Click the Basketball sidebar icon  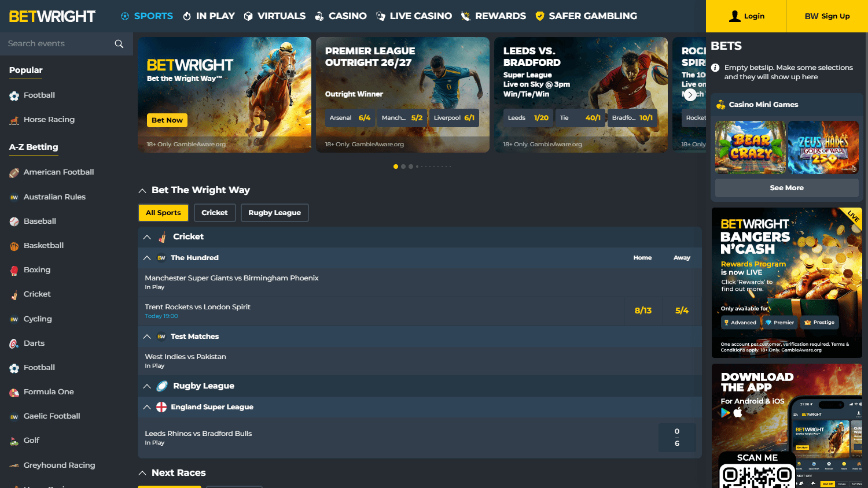tap(14, 246)
